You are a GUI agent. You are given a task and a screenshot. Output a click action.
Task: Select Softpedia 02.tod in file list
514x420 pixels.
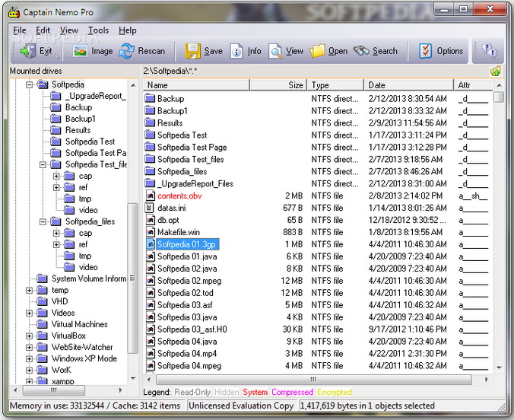pos(186,293)
